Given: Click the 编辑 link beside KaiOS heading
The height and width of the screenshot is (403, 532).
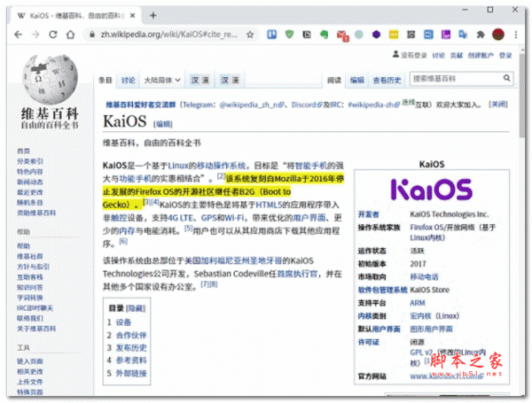Looking at the screenshot, I should point(164,123).
